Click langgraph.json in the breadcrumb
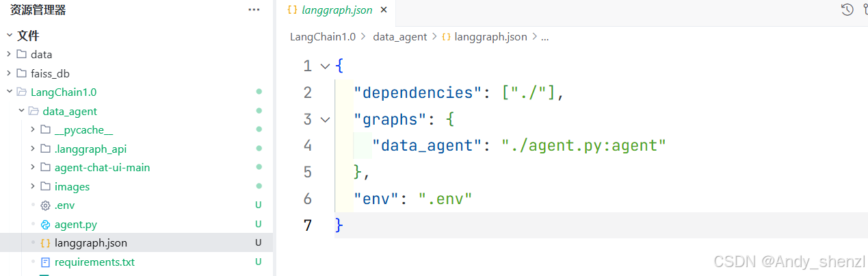This screenshot has height=276, width=868. coord(490,37)
